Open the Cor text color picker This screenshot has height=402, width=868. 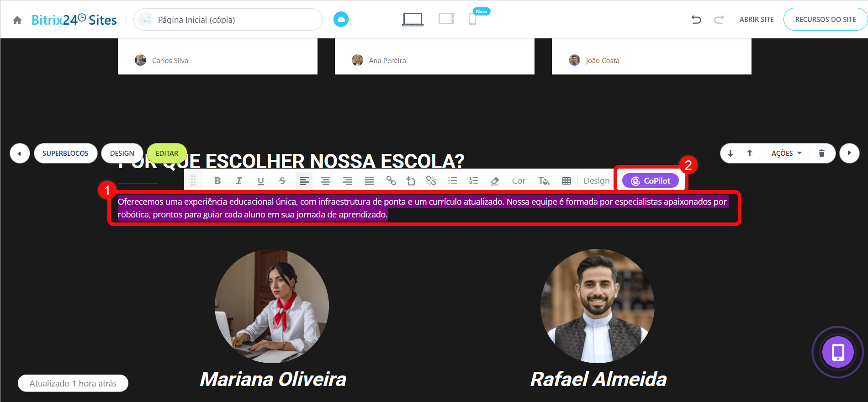519,181
